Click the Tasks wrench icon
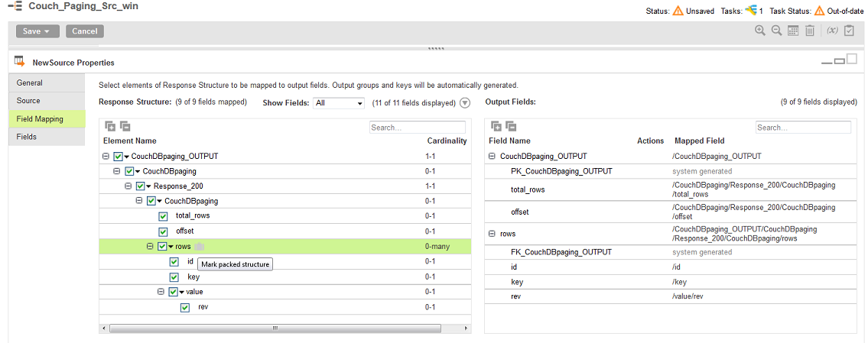 click(x=751, y=11)
